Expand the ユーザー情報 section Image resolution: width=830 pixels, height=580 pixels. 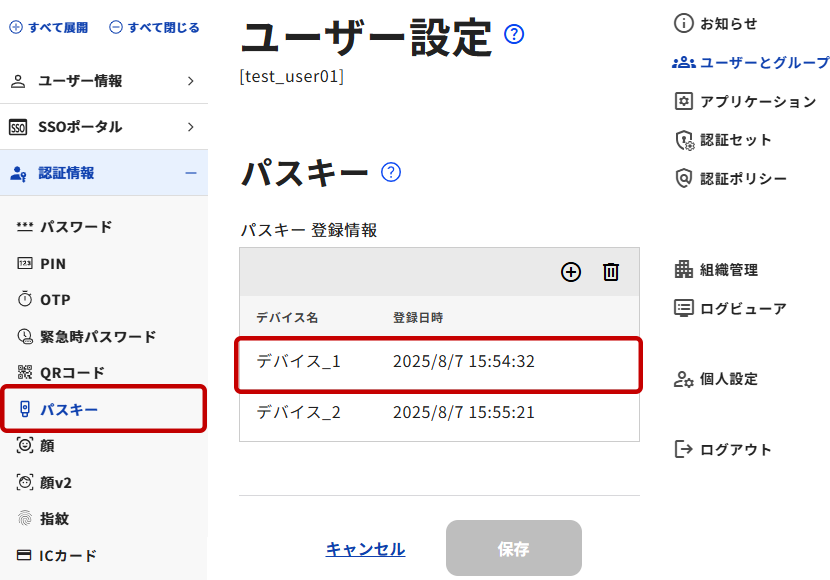coord(104,81)
